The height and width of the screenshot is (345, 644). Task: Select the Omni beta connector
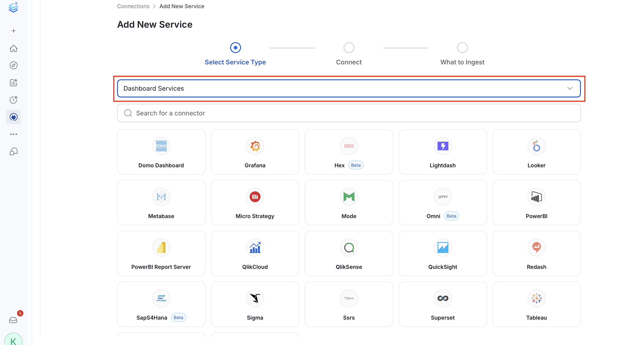(x=443, y=203)
